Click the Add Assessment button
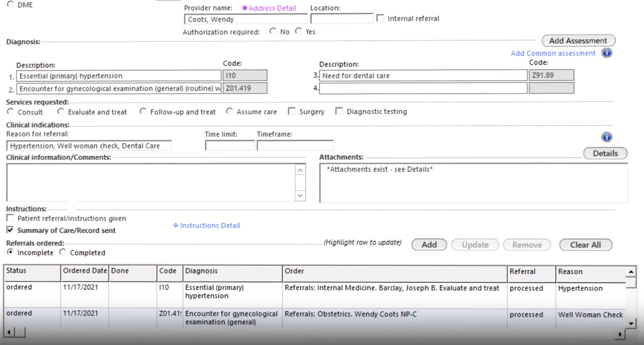 578,40
